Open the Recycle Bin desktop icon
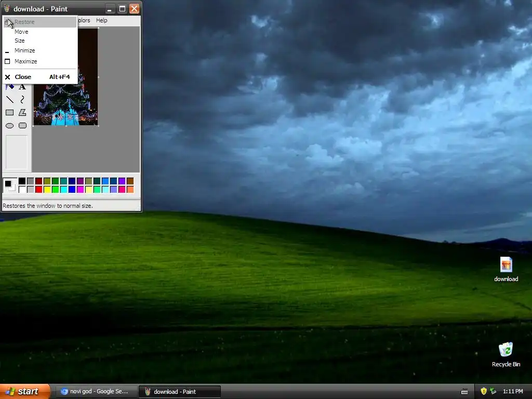Image resolution: width=532 pixels, height=399 pixels. tap(506, 354)
